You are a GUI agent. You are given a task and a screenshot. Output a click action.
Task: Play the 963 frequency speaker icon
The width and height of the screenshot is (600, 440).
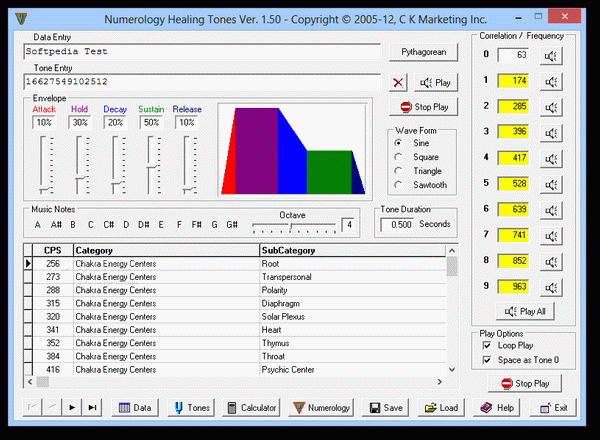pos(551,287)
